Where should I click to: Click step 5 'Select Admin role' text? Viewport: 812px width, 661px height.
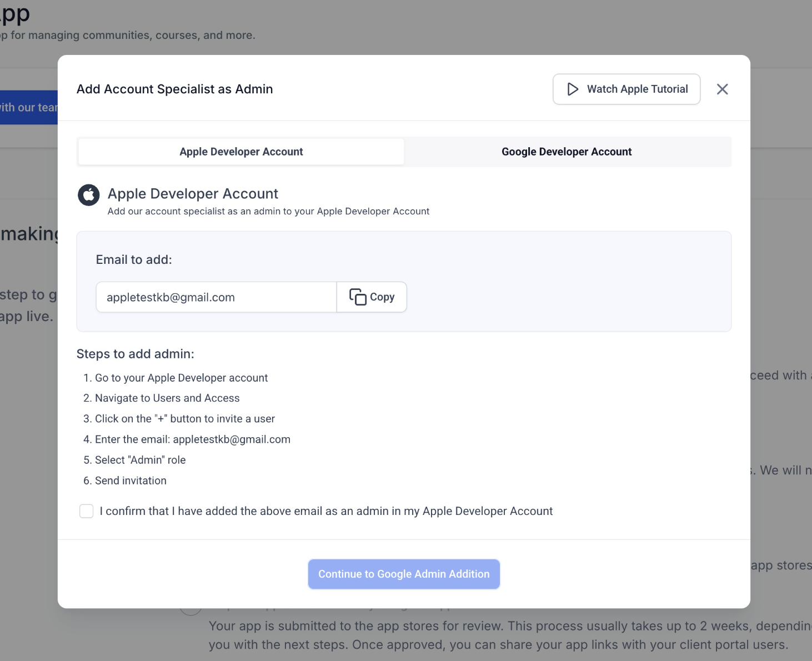(140, 460)
